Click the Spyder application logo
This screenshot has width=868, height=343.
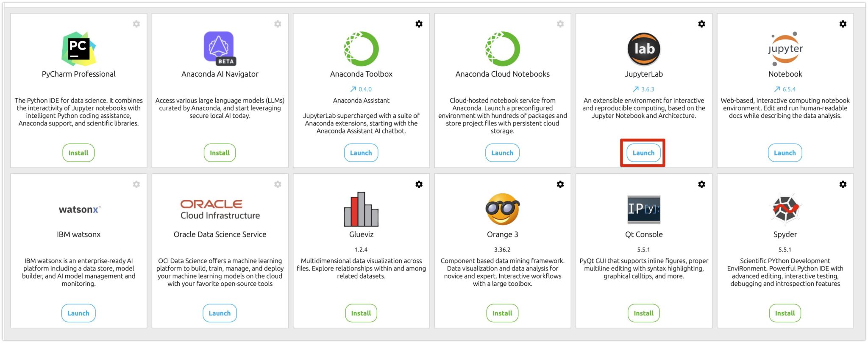785,209
